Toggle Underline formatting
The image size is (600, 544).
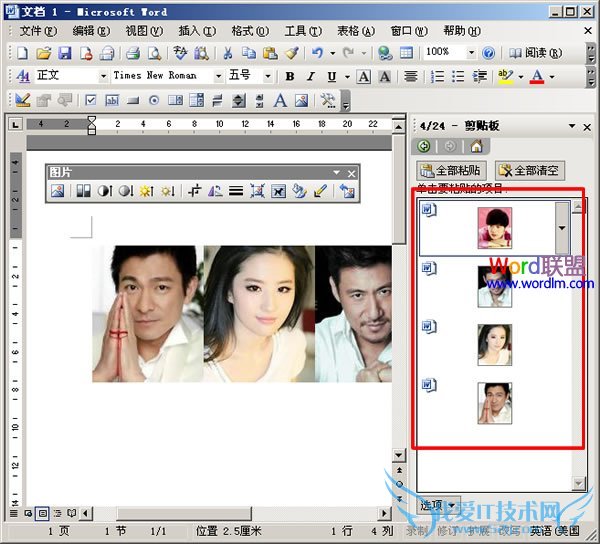coord(332,76)
